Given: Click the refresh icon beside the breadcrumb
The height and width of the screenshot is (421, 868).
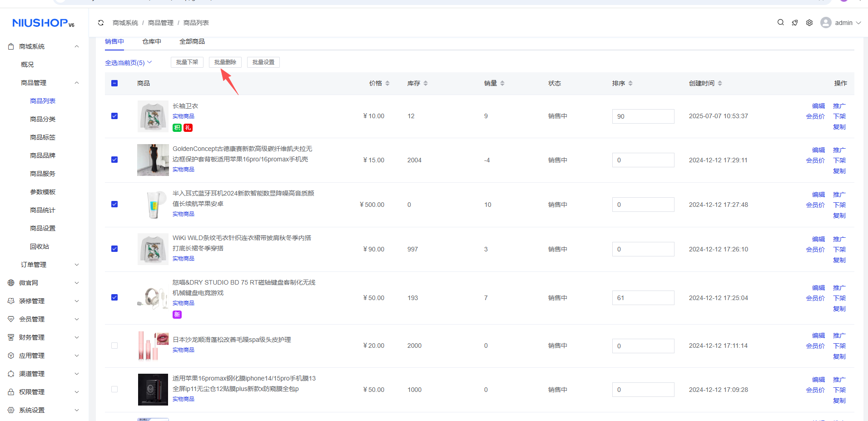Looking at the screenshot, I should pyautogui.click(x=101, y=23).
